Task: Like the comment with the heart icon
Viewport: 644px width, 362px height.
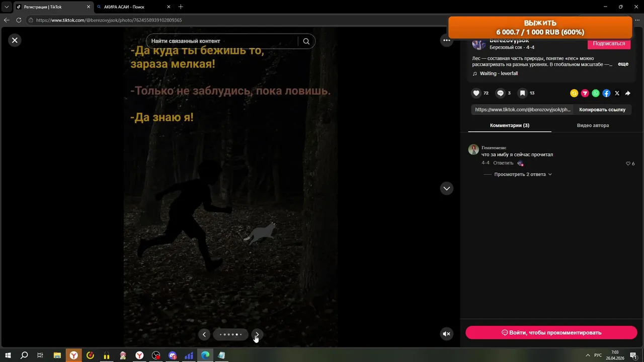Action: pyautogui.click(x=628, y=163)
